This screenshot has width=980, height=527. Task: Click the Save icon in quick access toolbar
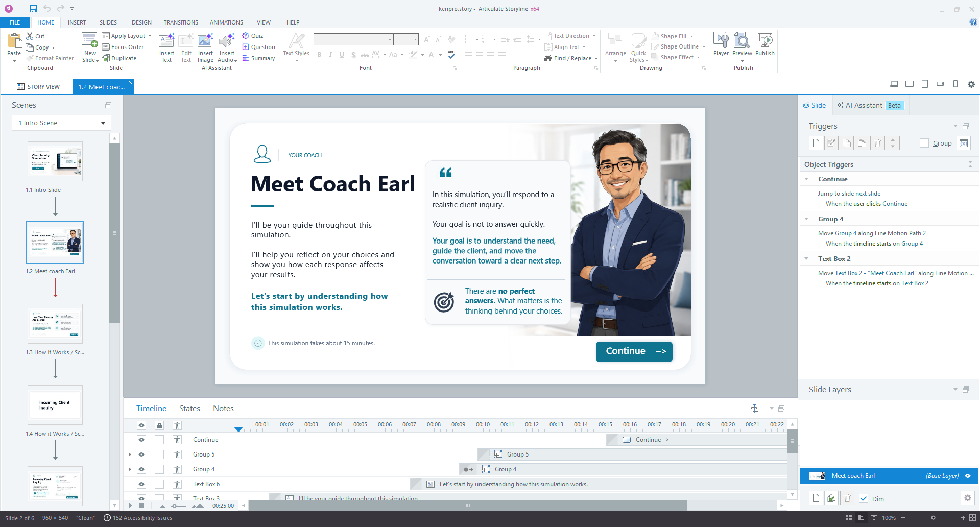[33, 8]
